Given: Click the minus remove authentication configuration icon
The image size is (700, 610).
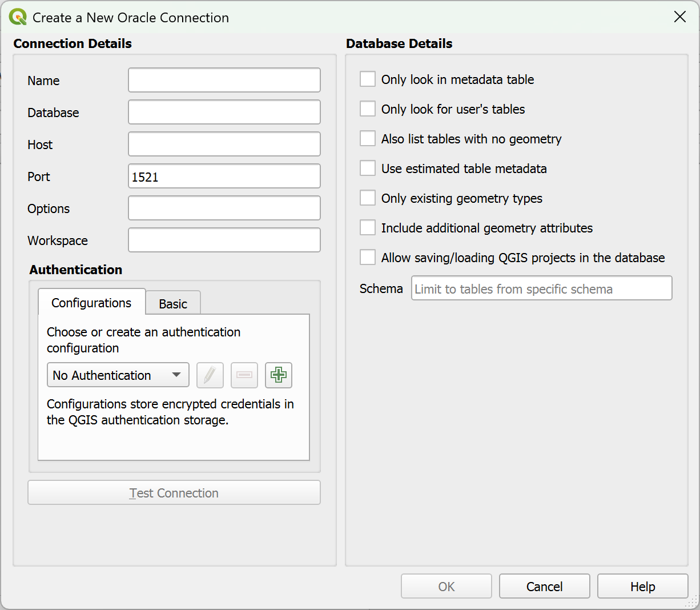Looking at the screenshot, I should point(244,375).
